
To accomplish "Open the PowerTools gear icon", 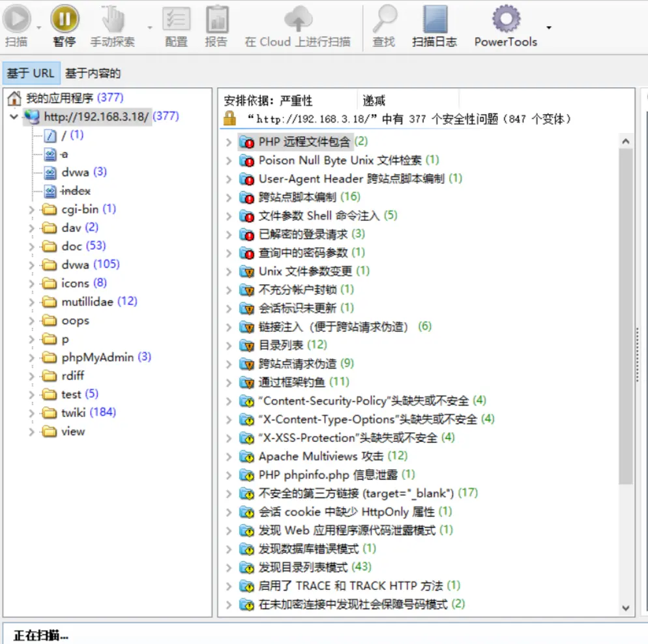I will tap(506, 19).
